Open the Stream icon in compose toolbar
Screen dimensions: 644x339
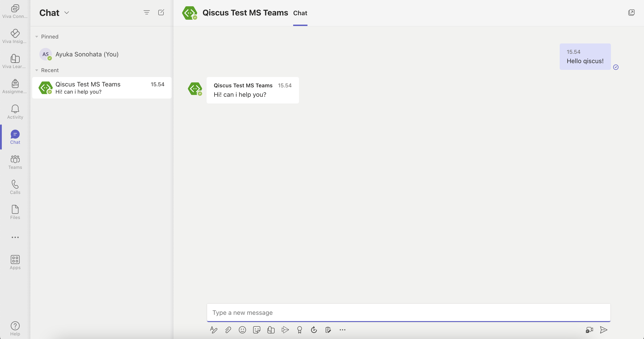click(x=285, y=330)
